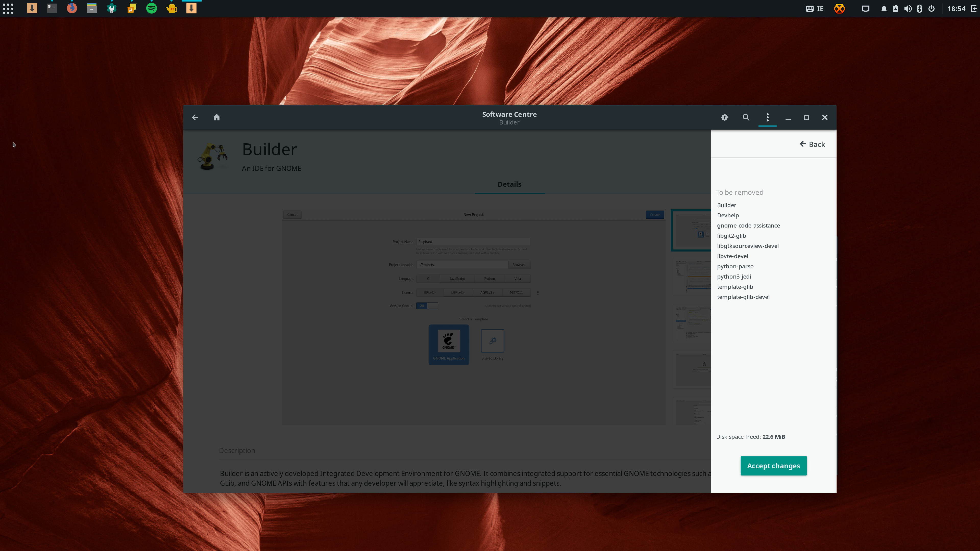Click the 'To be removed' heading
Viewport: 980px width, 551px height.
pyautogui.click(x=740, y=192)
